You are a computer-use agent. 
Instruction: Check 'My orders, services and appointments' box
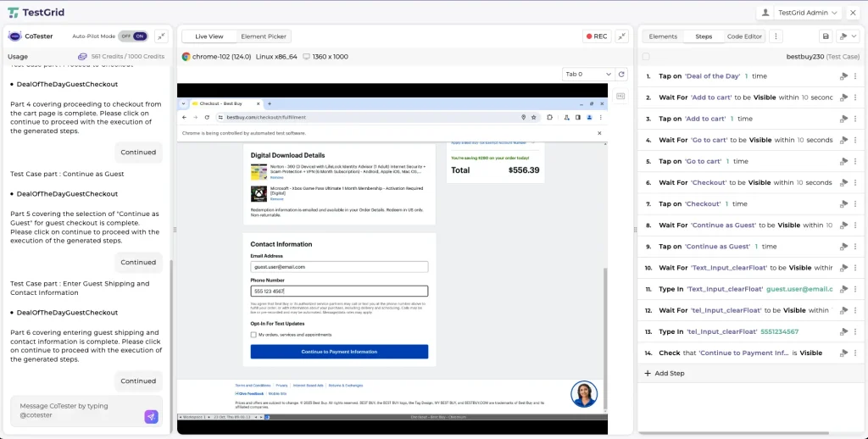point(253,335)
